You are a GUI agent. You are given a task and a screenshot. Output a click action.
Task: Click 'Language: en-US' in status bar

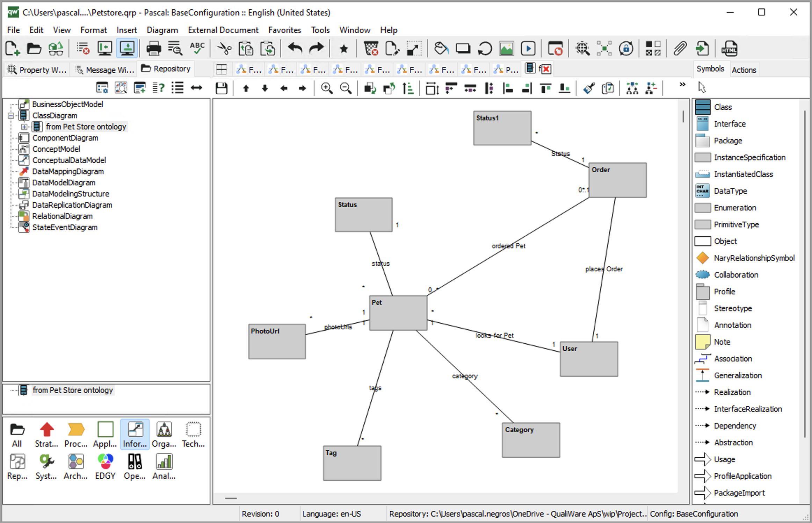(x=332, y=514)
